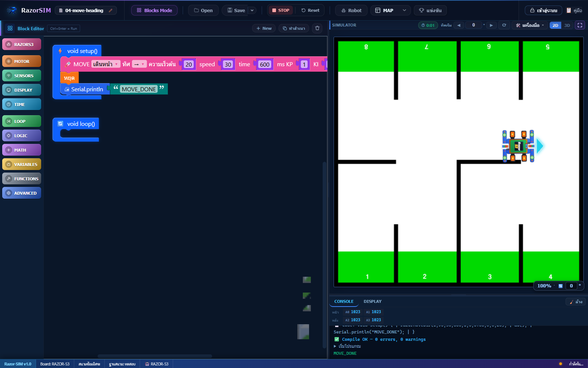Rotate start heading left arrow
Screen dimensions: 588x368
coord(459,25)
